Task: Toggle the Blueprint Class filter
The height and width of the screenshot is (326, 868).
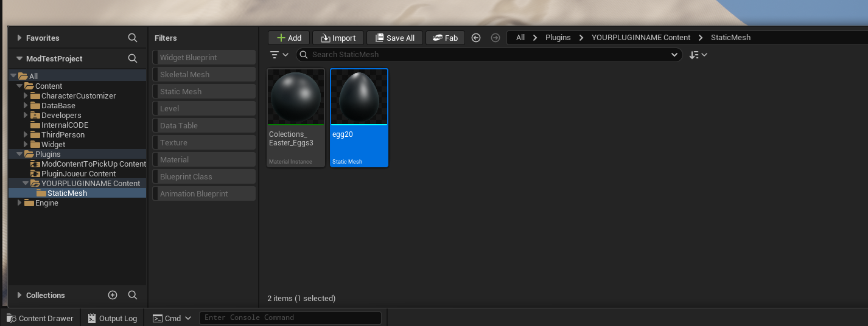Action: (x=204, y=176)
